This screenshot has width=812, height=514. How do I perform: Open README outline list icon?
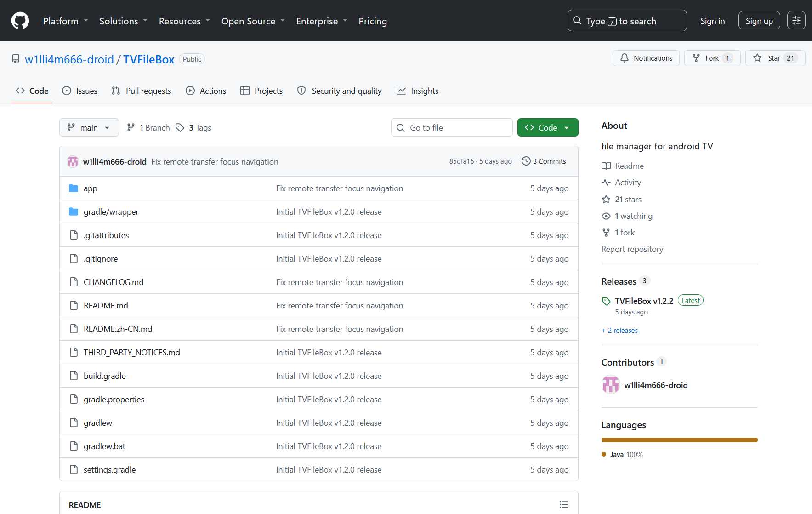tap(564, 504)
